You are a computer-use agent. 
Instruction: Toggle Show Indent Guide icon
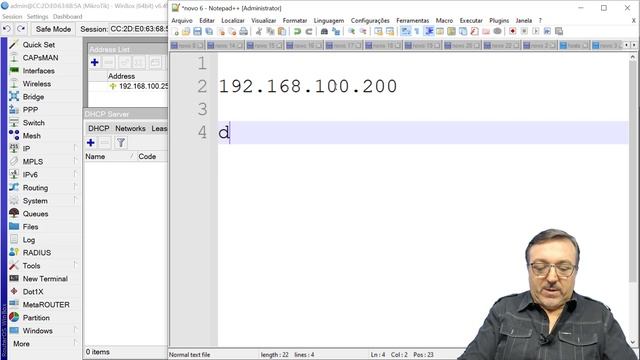429,31
